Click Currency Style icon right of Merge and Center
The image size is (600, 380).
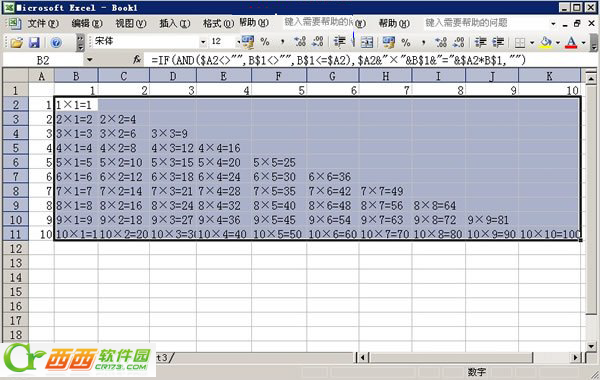click(x=388, y=42)
